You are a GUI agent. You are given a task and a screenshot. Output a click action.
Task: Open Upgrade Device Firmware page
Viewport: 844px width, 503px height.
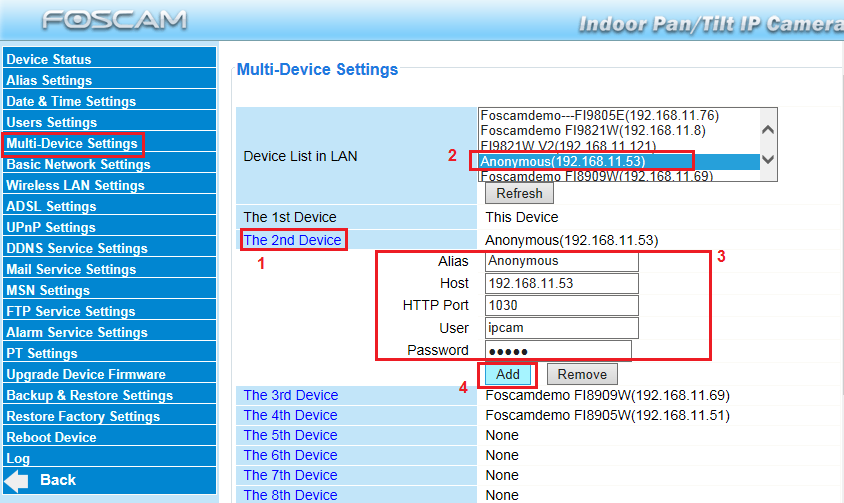point(109,374)
